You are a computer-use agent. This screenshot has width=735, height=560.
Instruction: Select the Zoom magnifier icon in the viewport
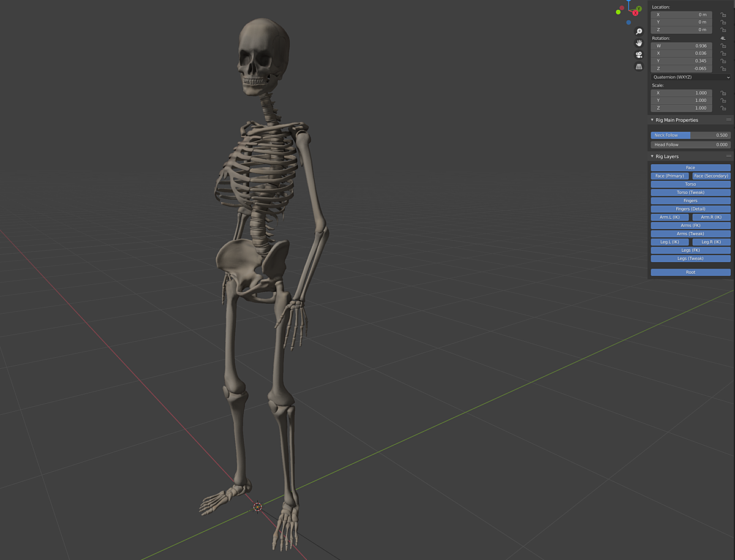pos(639,31)
